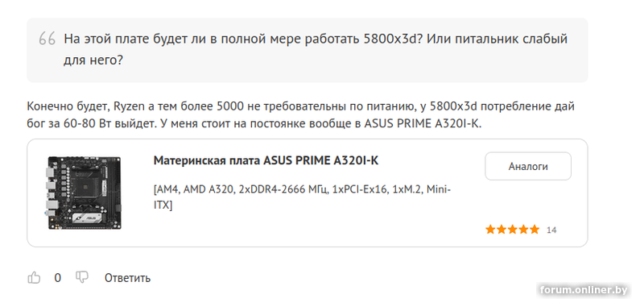This screenshot has height=307, width=644.
Task: Click the gray quotation mark icon
Action: [47, 39]
